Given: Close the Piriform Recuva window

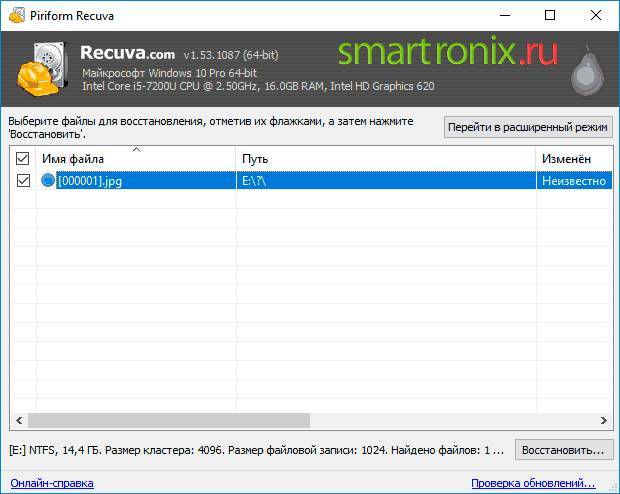Looking at the screenshot, I should pos(595,15).
